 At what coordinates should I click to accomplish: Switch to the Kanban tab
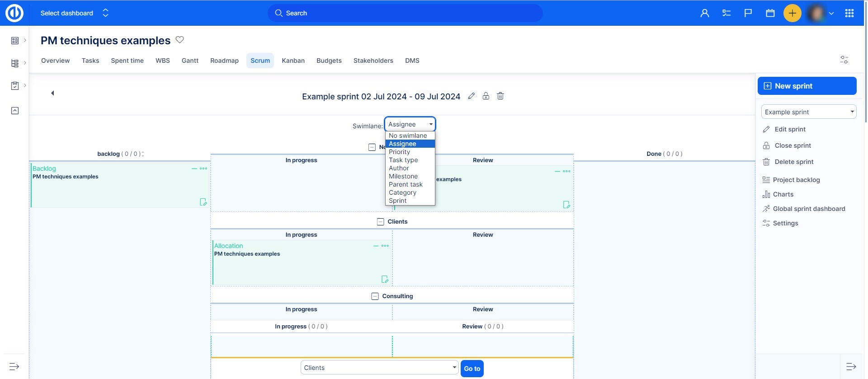(x=293, y=61)
